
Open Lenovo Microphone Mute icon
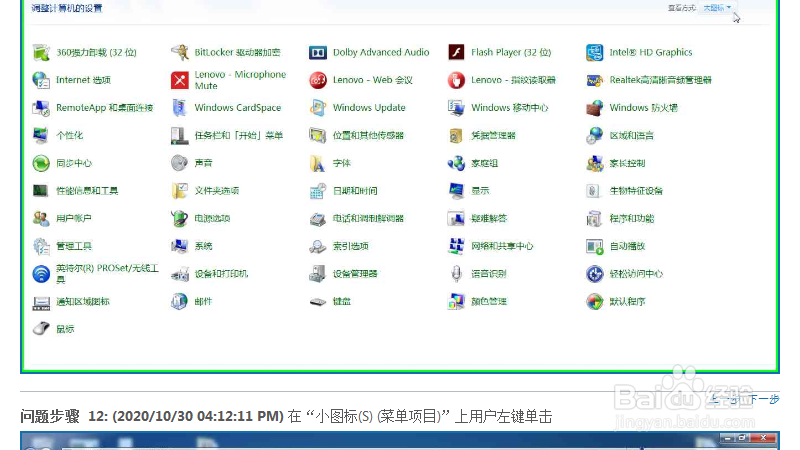point(180,80)
